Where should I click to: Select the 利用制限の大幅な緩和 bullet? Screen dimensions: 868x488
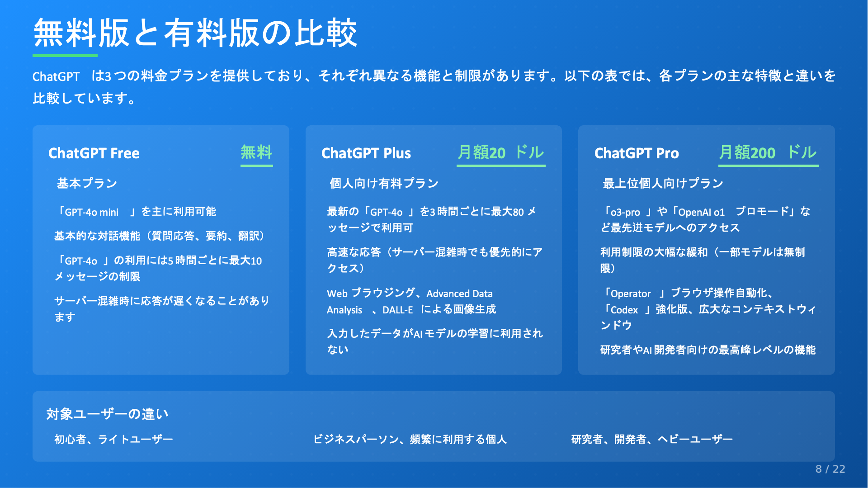tap(703, 260)
